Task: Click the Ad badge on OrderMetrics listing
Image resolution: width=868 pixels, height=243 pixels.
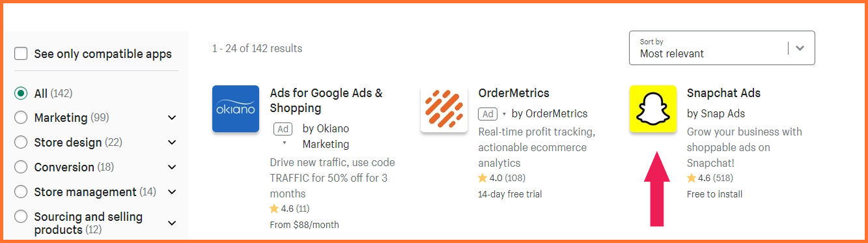Action: click(x=488, y=114)
